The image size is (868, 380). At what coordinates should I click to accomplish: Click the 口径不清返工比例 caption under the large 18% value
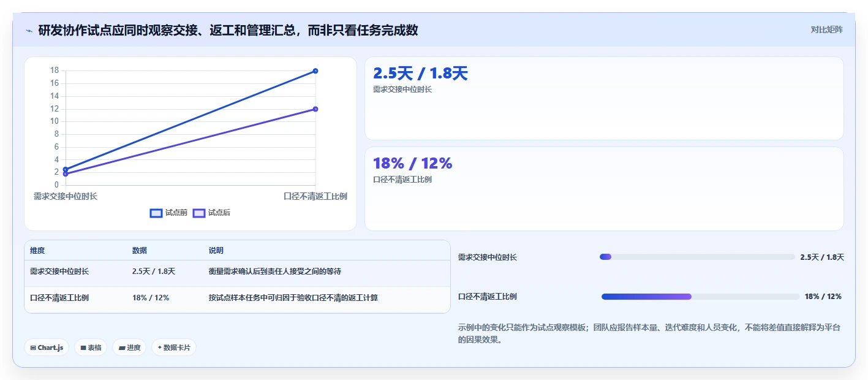[x=402, y=180]
